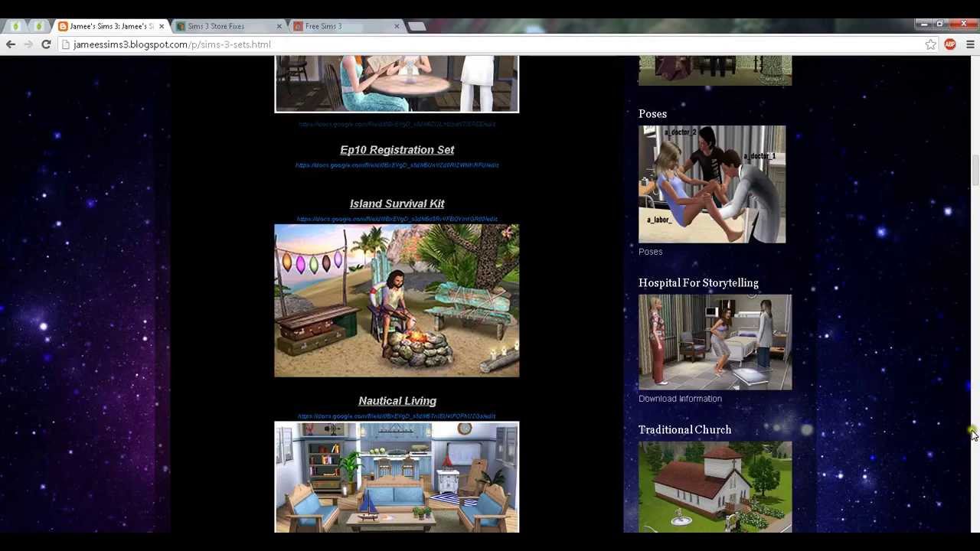Click the Hospital For Storytelling heading
This screenshot has width=980, height=551.
698,283
